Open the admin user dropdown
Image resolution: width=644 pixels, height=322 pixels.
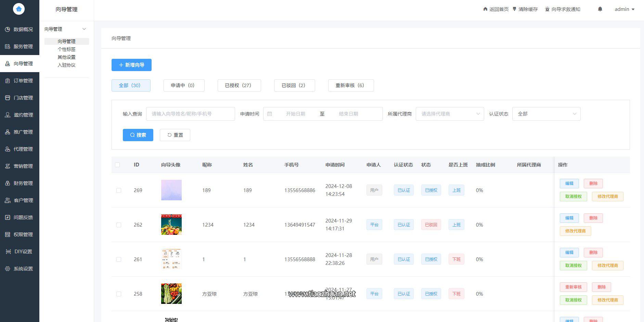click(624, 9)
